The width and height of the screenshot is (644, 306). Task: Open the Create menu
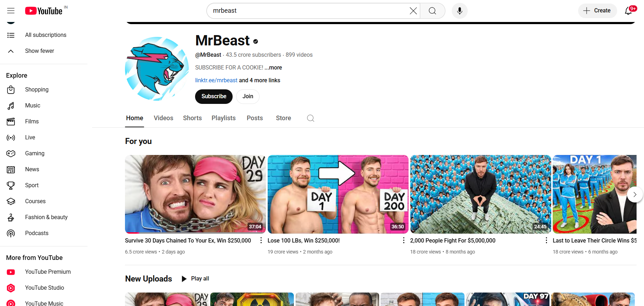[x=597, y=11]
